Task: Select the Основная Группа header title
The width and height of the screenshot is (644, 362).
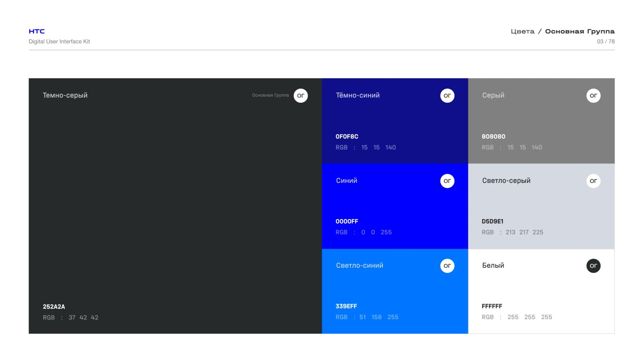Action: click(580, 32)
